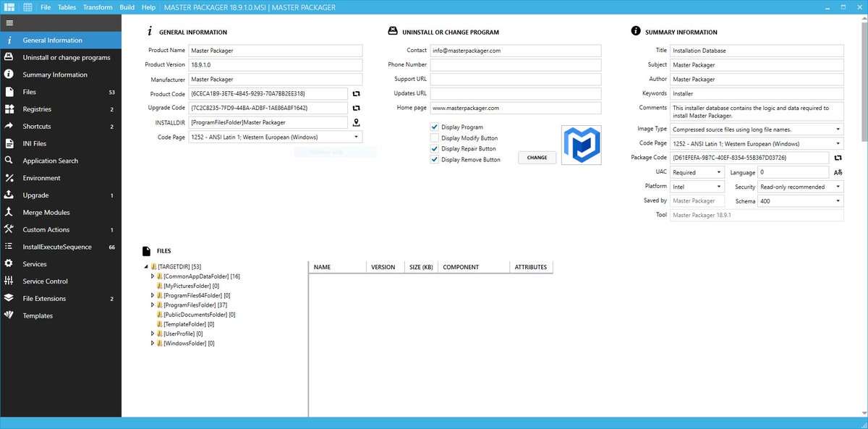The height and width of the screenshot is (429, 868).
Task: Click the Upgrade sidebar icon
Action: pyautogui.click(x=9, y=195)
